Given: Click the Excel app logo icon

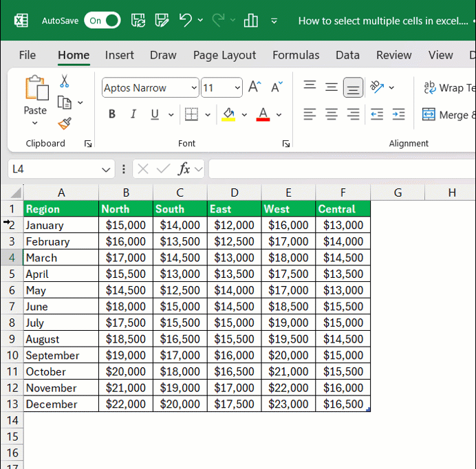Looking at the screenshot, I should tap(21, 21).
